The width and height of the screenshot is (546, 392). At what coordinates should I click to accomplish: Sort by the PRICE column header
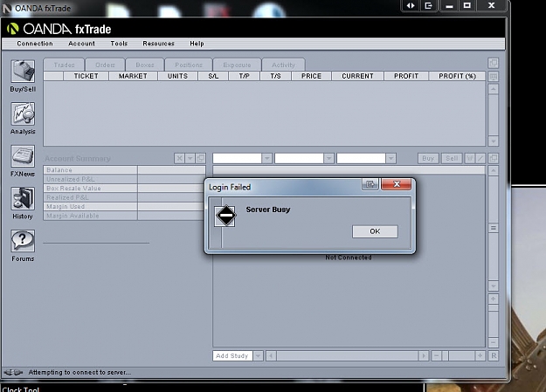(311, 76)
